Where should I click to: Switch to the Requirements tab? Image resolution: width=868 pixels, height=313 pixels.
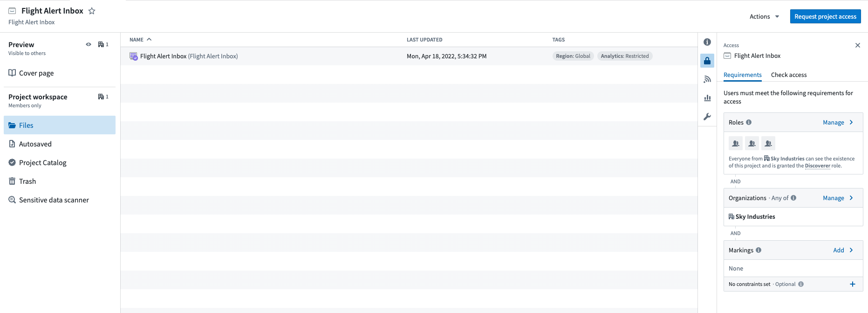[x=743, y=75]
